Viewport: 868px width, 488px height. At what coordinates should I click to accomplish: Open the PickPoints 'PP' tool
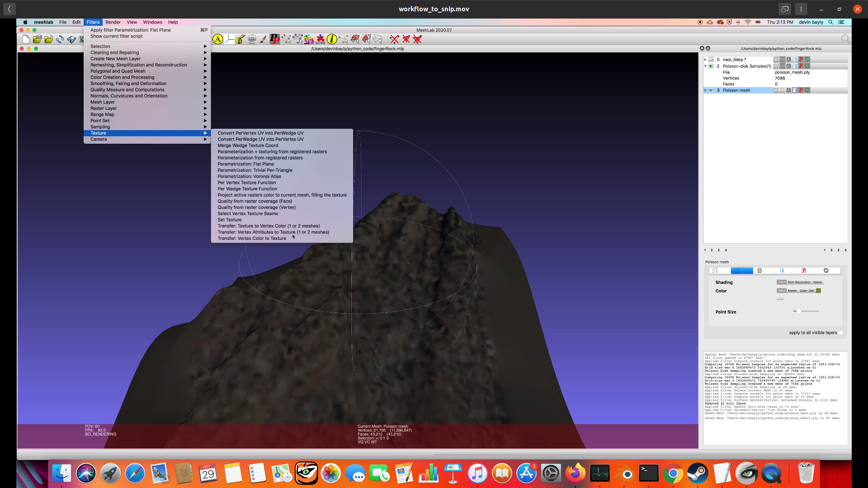pos(274,39)
